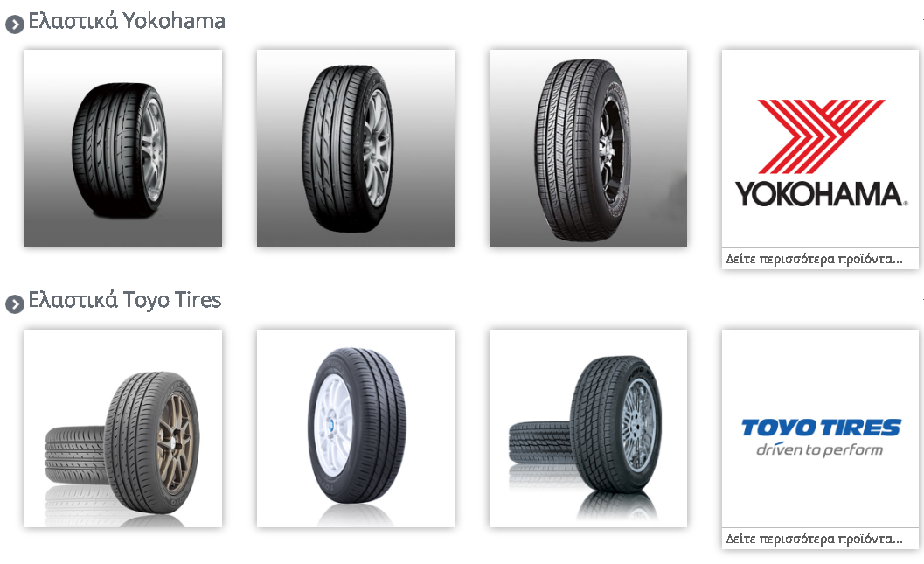Screen dimensions: 924x564
Task: Click the red Yokohama Y emblem
Action: click(x=821, y=136)
